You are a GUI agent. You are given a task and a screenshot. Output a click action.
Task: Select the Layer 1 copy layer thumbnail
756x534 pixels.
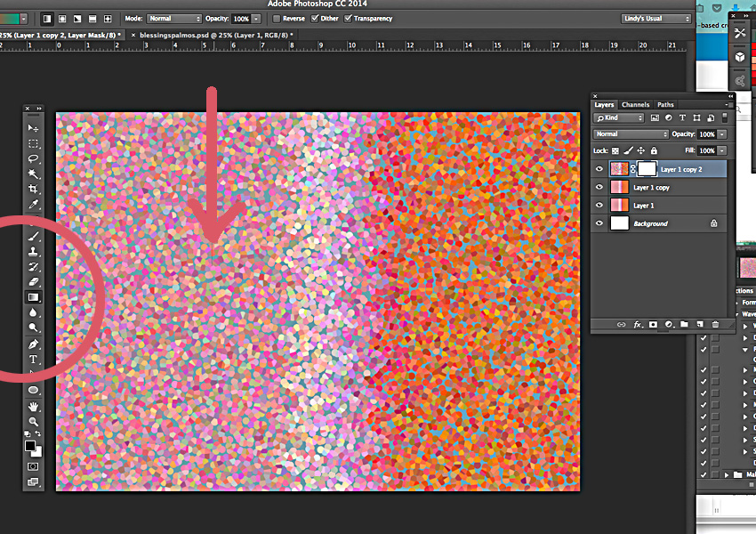click(622, 187)
